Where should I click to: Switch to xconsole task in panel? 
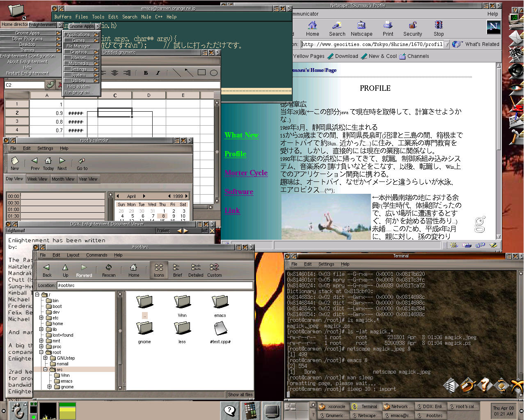[332, 406]
